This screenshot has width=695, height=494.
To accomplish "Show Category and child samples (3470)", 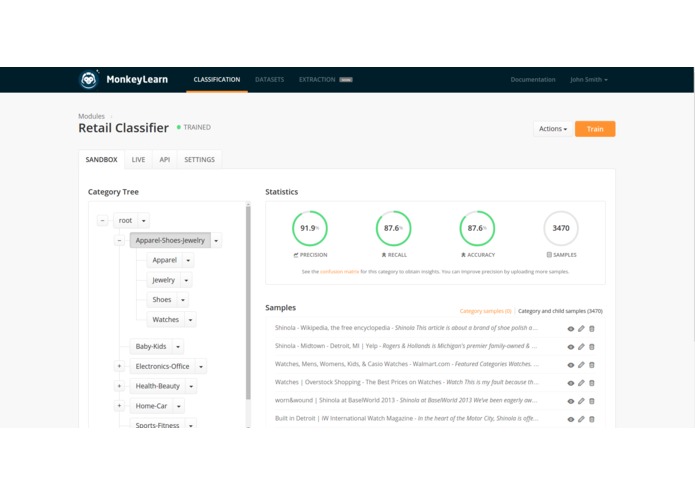I will [x=560, y=311].
